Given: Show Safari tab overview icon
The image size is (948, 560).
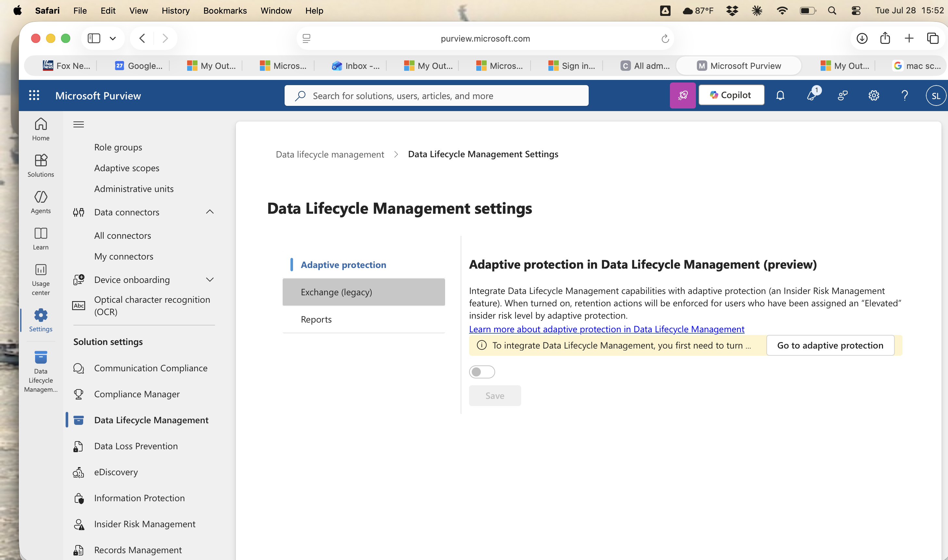Looking at the screenshot, I should [933, 38].
